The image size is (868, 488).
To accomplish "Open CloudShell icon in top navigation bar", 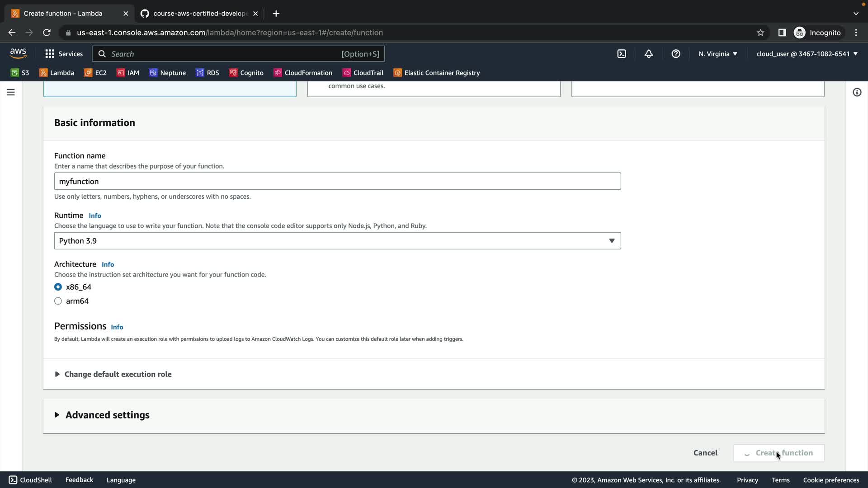I will pyautogui.click(x=622, y=54).
